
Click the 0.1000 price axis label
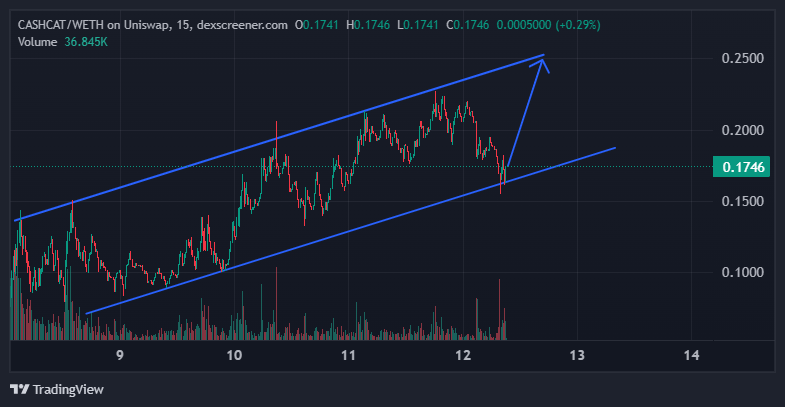tap(742, 272)
